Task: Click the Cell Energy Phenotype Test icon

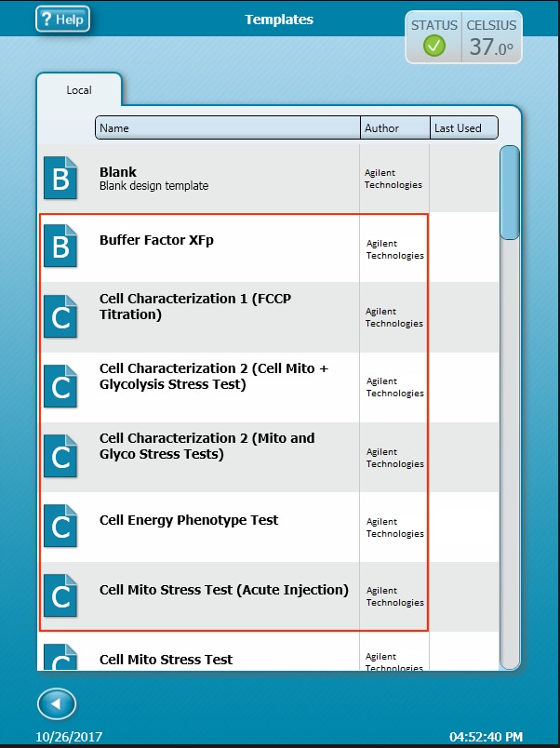Action: click(x=61, y=527)
